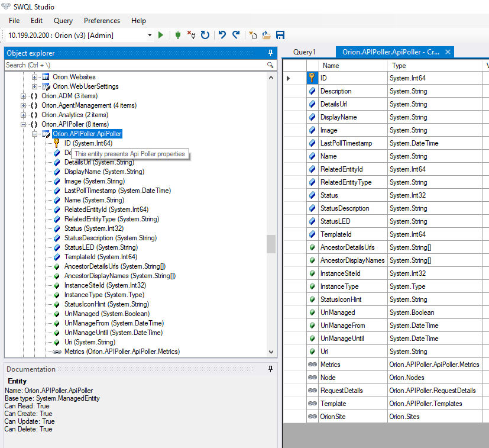Click the key icon of ID (System.Int64) tree node
489x448 pixels.
tap(56, 143)
